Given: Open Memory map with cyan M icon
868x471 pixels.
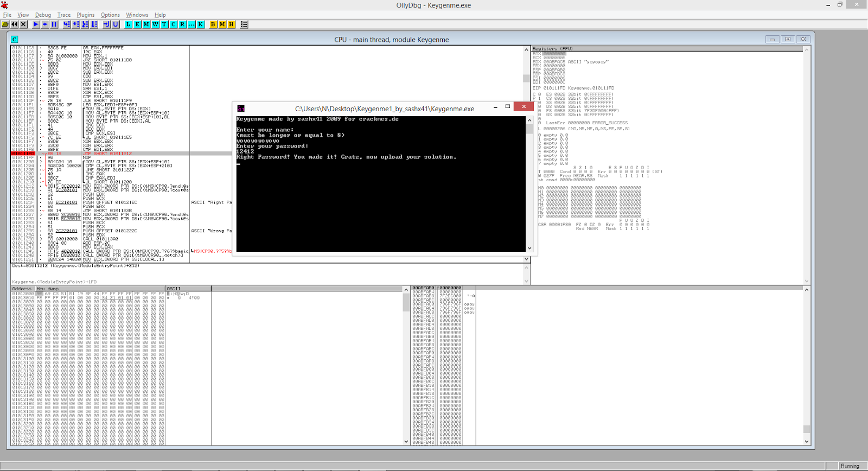Looking at the screenshot, I should tap(146, 24).
